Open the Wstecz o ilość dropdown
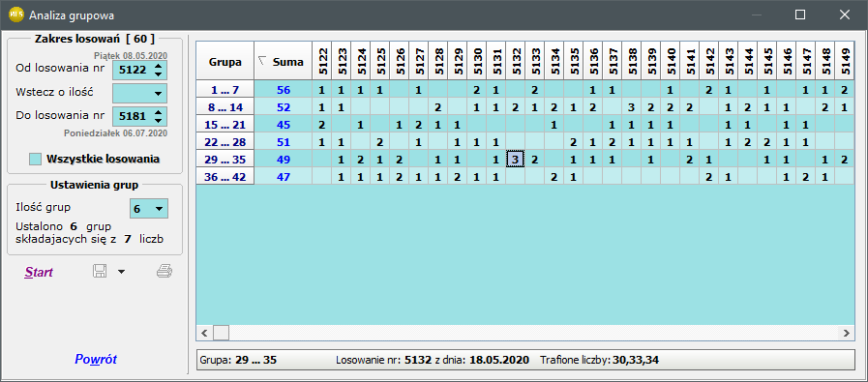 point(160,94)
